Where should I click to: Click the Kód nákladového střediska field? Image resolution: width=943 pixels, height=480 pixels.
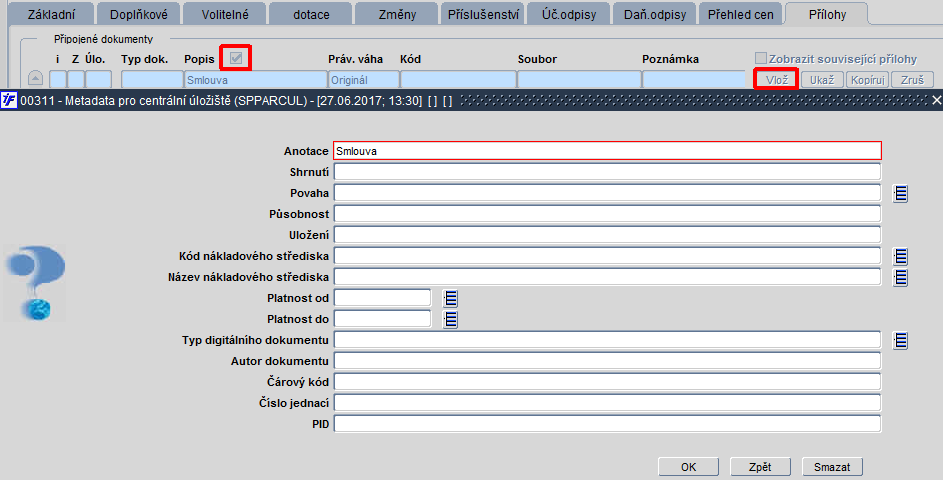[607, 256]
